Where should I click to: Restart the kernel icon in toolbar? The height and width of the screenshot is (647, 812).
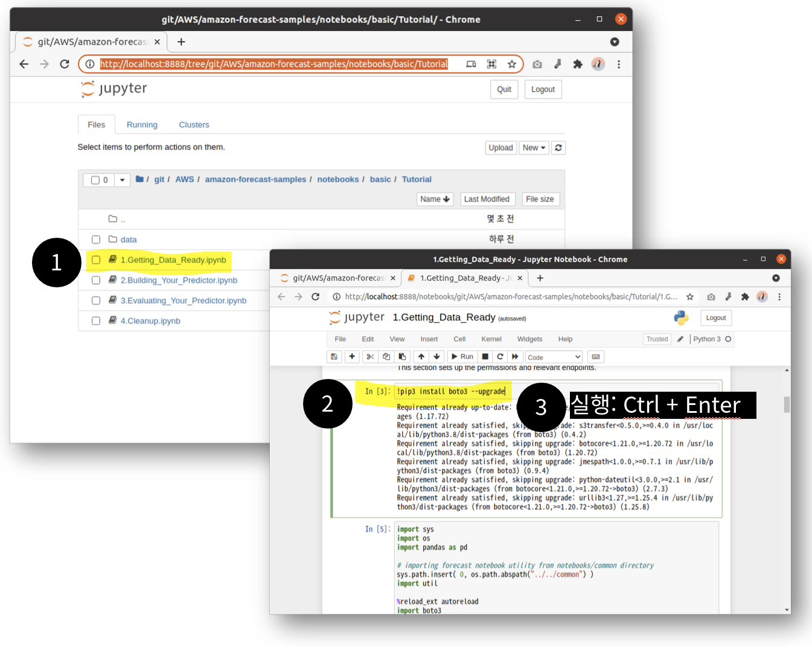(500, 357)
